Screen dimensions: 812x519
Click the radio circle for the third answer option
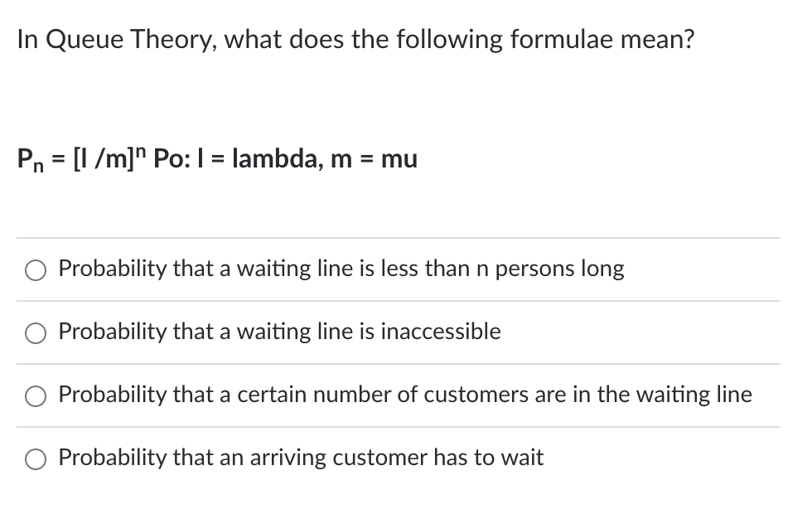pos(35,396)
